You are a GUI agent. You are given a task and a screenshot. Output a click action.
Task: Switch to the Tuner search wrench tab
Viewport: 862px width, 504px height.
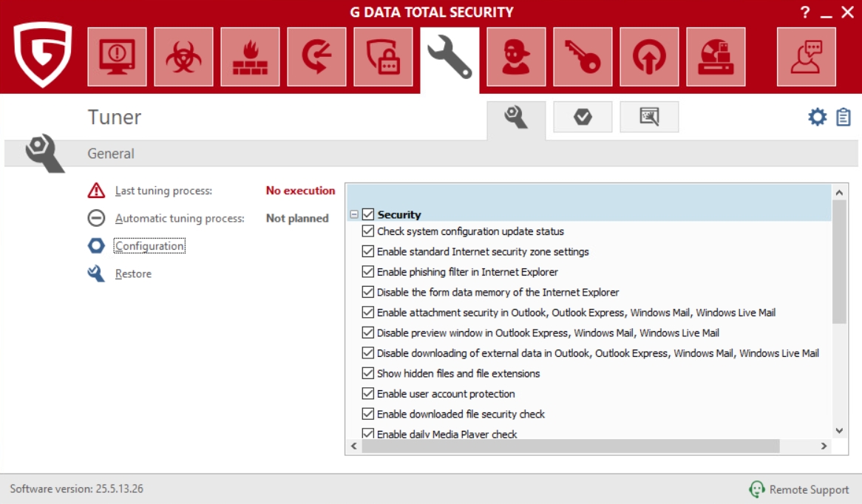pos(516,118)
